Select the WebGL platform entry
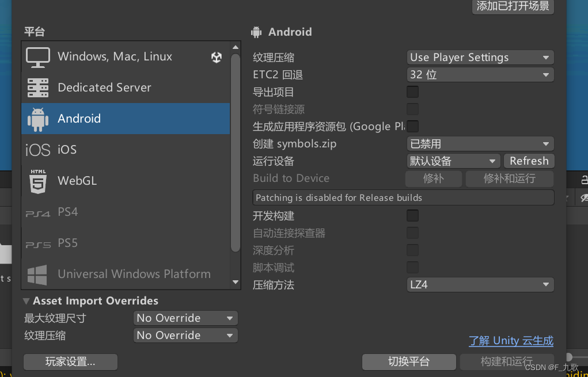Image resolution: width=588 pixels, height=377 pixels. [126, 181]
